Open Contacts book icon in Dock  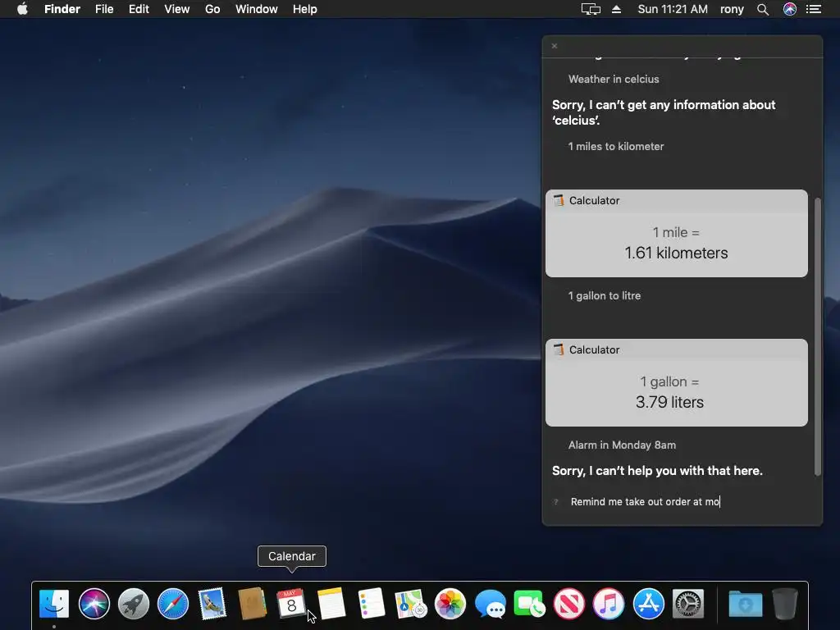252,604
